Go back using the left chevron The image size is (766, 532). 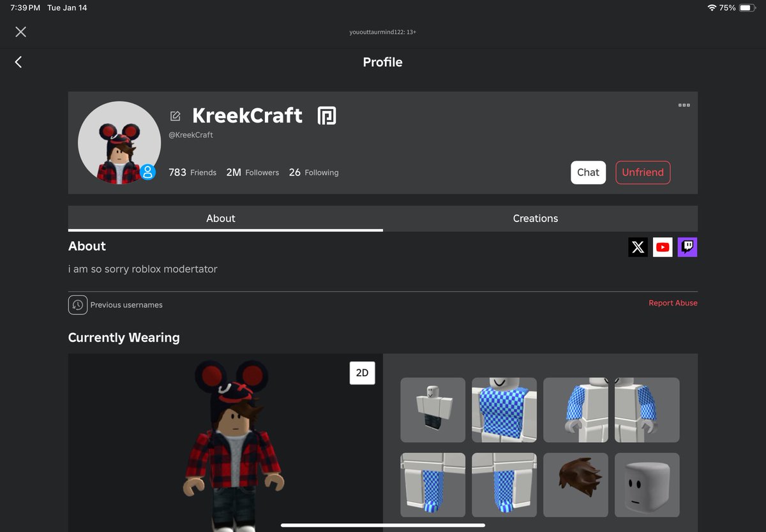19,62
